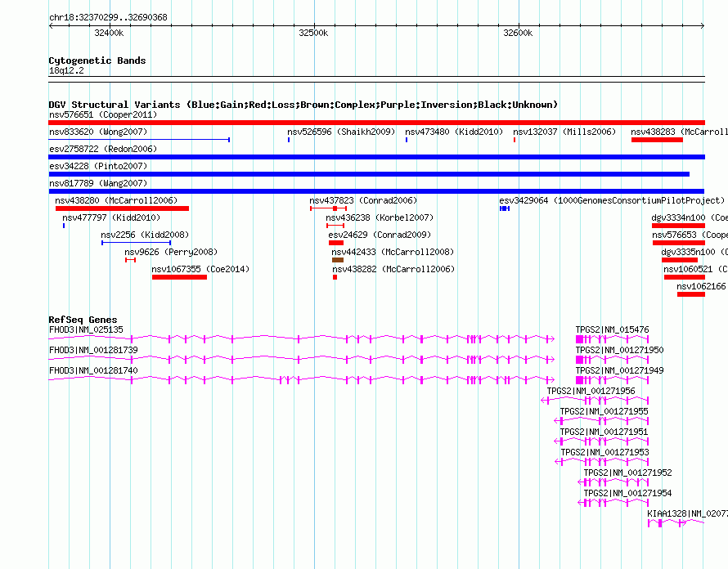Click the nsv477797 (Kidd2010) label
The width and height of the screenshot is (728, 569).
pyautogui.click(x=111, y=217)
